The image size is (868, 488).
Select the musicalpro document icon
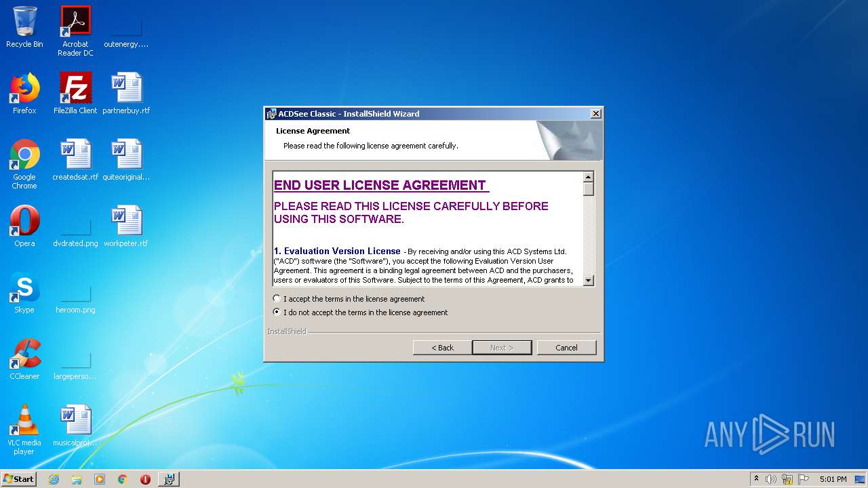(75, 426)
